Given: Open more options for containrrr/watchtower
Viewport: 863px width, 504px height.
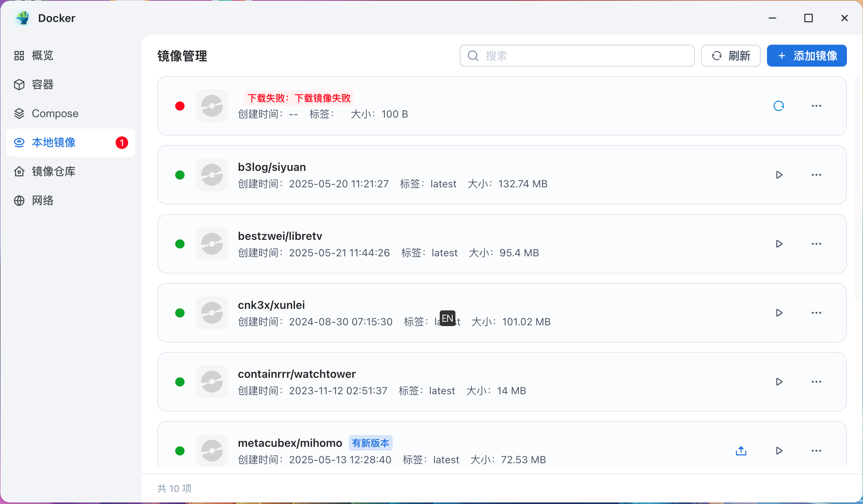Looking at the screenshot, I should 816,382.
